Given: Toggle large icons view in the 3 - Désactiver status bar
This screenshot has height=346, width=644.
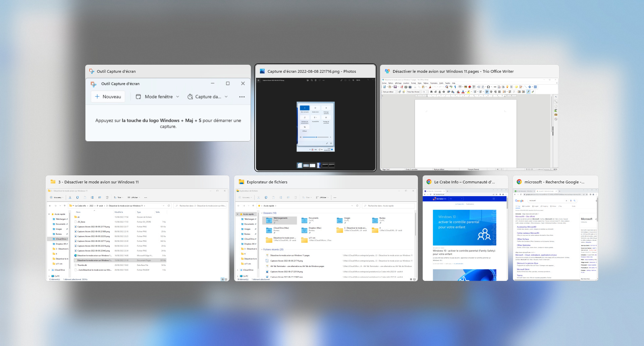Looking at the screenshot, I should 226,279.
